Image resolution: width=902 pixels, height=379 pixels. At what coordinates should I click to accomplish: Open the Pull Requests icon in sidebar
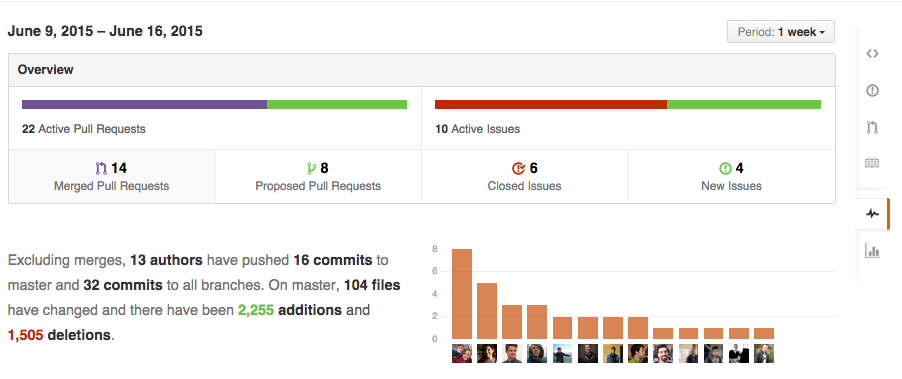pyautogui.click(x=872, y=127)
